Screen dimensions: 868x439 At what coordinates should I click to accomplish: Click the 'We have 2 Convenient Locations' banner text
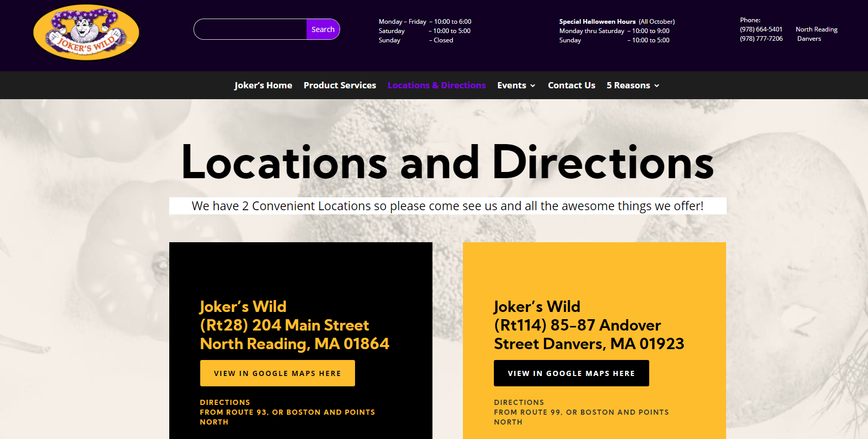pyautogui.click(x=447, y=206)
